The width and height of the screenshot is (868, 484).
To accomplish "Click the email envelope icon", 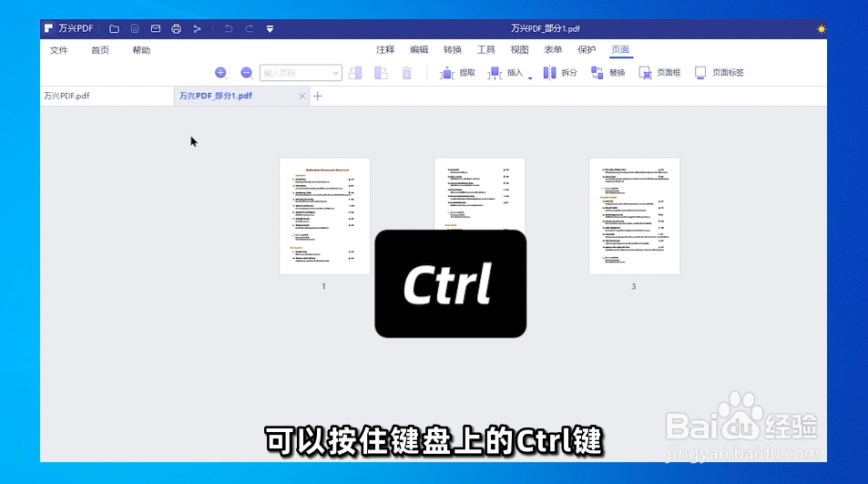I will click(x=156, y=29).
